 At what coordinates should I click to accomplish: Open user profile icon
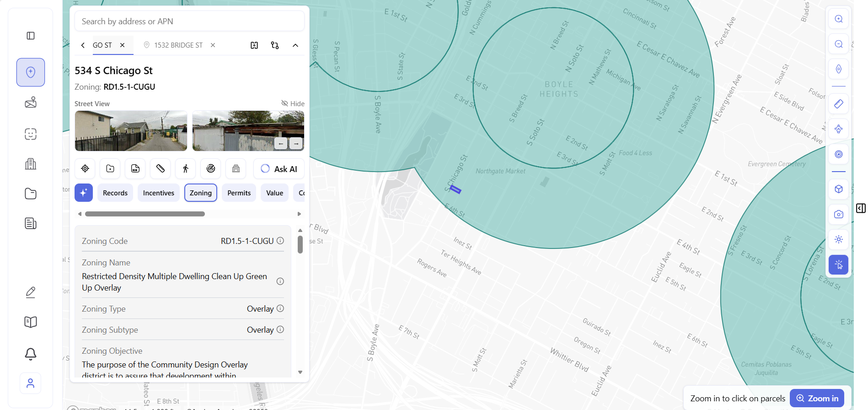31,383
